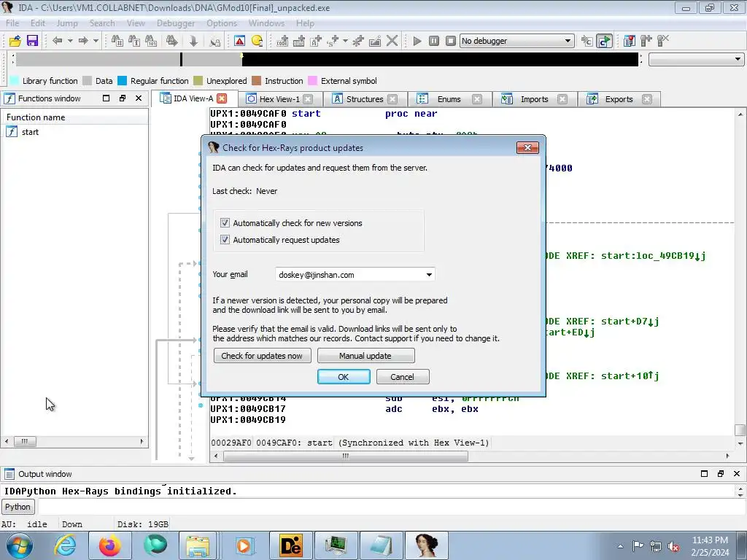Open the back-history dropdown arrow
Image resolution: width=747 pixels, height=560 pixels.
[x=70, y=41]
